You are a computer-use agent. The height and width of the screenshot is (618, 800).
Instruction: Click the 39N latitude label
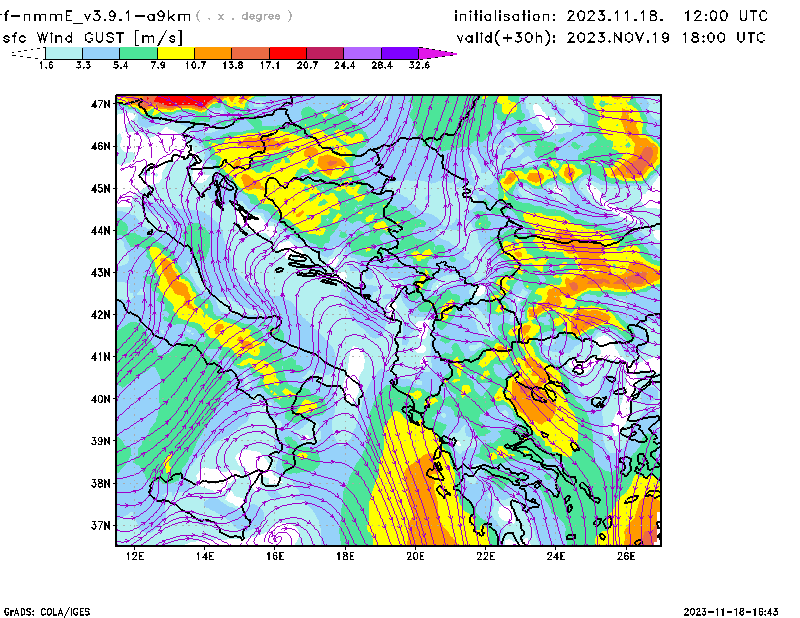coord(101,441)
